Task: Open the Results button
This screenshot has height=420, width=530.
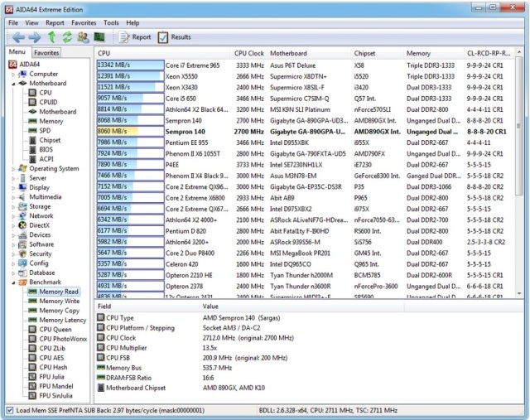Action: (x=175, y=37)
